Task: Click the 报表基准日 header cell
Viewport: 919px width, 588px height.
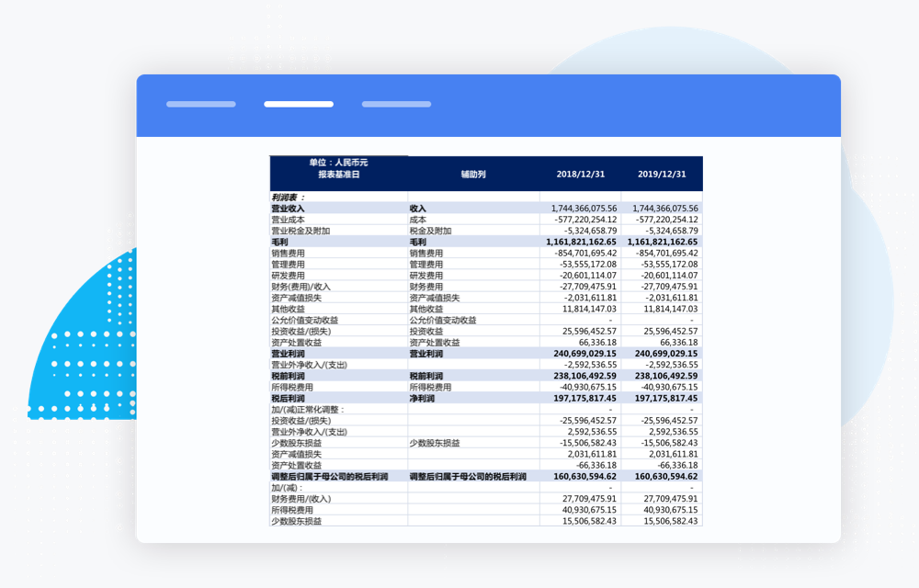Action: [338, 174]
